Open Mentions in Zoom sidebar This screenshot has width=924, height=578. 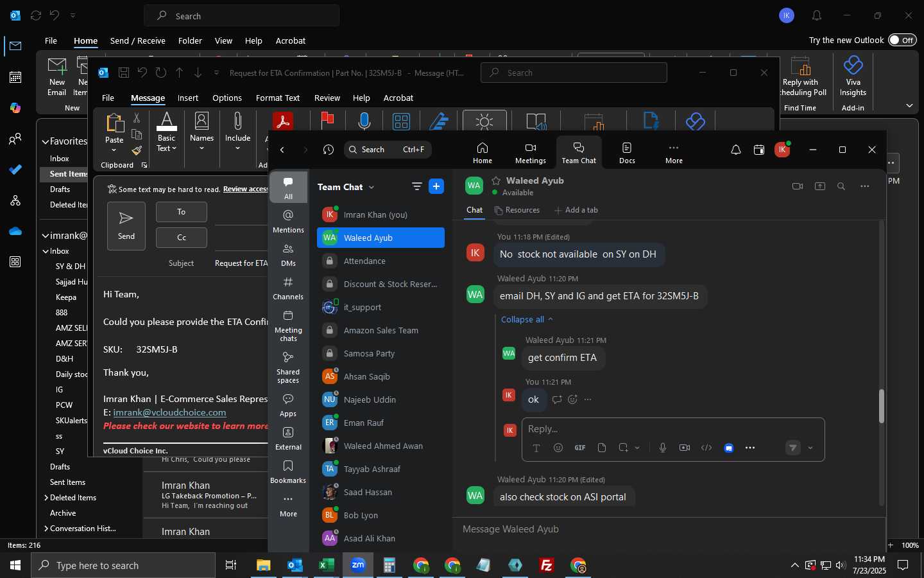pos(288,221)
